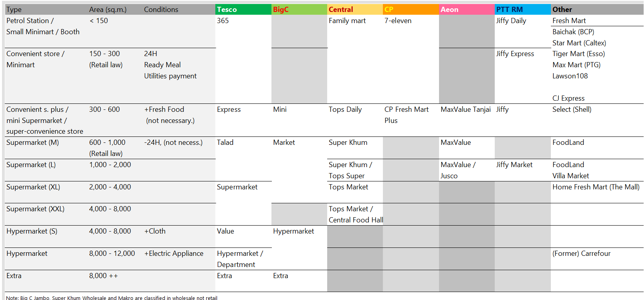Select the BigC column header
This screenshot has height=300, width=644.
299,10
